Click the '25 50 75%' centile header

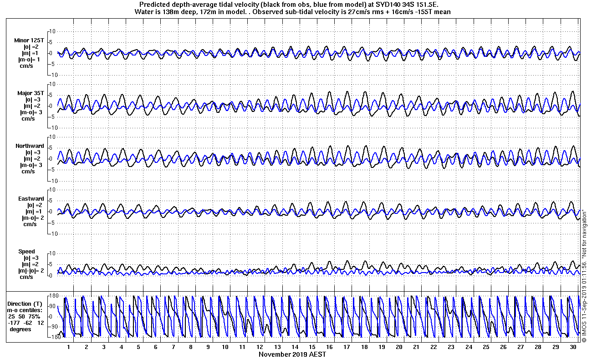[24, 316]
